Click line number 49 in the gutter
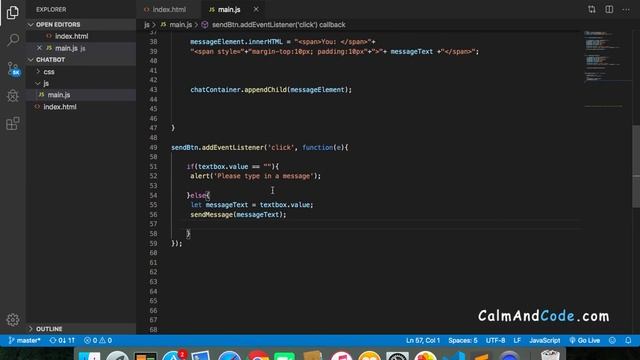Screen dimensions: 640x360 point(153,147)
